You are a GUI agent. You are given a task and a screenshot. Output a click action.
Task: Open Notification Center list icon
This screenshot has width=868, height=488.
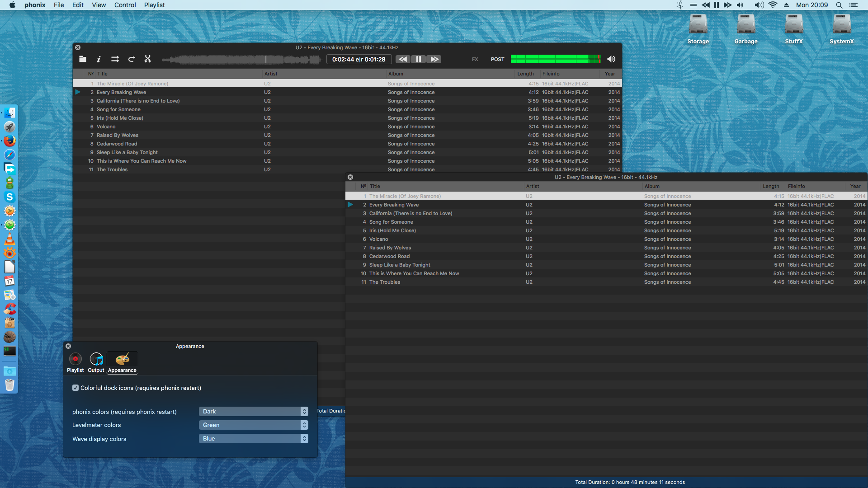coord(854,5)
